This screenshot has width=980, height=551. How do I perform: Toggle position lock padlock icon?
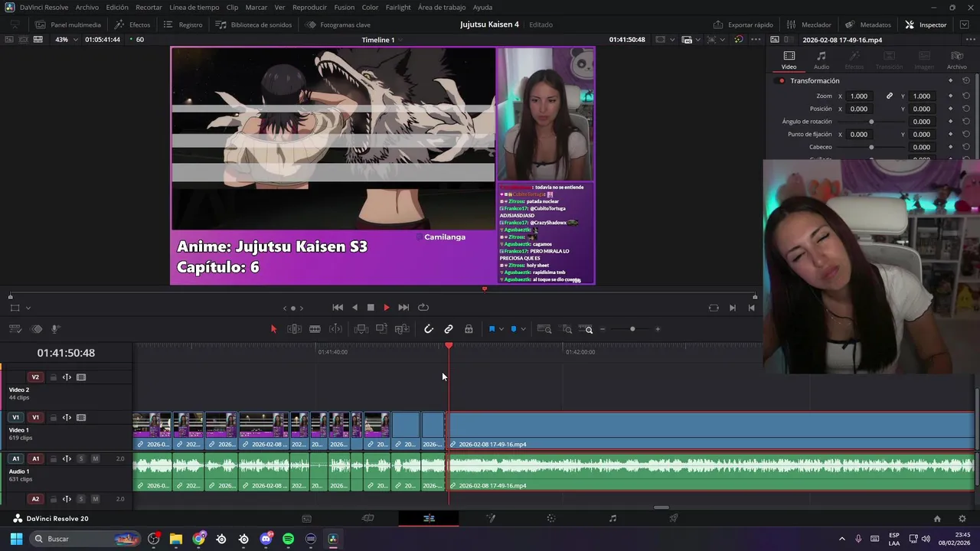point(469,329)
